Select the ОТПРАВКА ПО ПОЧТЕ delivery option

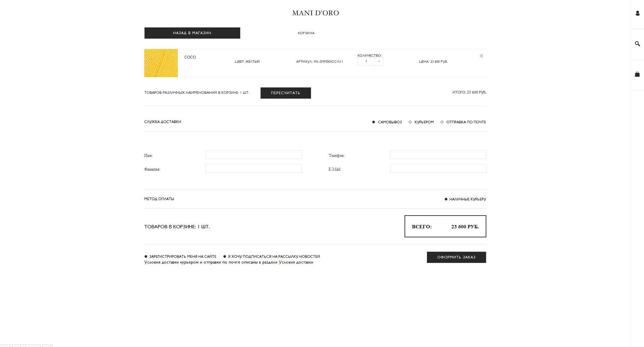pos(463,122)
